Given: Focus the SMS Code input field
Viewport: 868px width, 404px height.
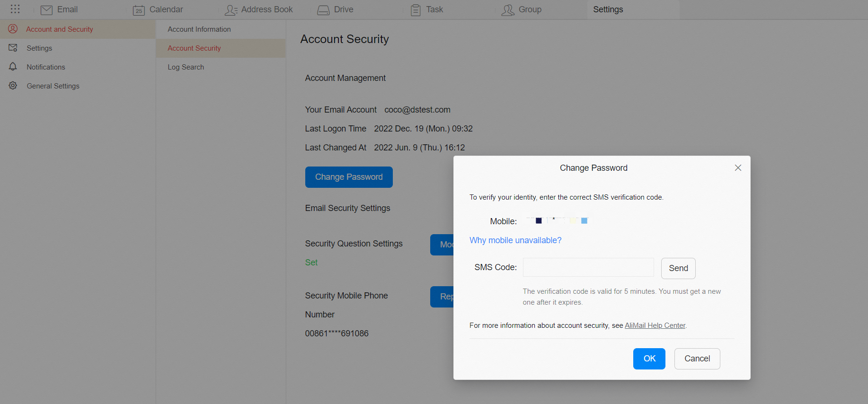Looking at the screenshot, I should [588, 267].
